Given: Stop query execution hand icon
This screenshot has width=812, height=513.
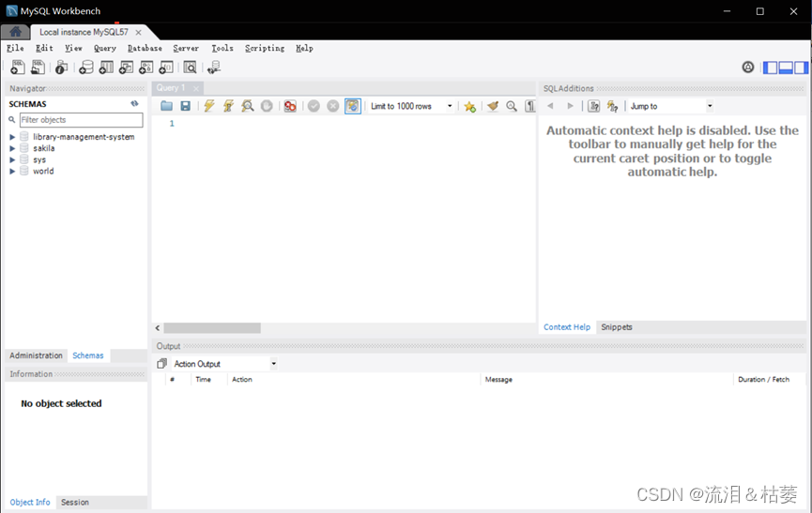Looking at the screenshot, I should pyautogui.click(x=267, y=106).
